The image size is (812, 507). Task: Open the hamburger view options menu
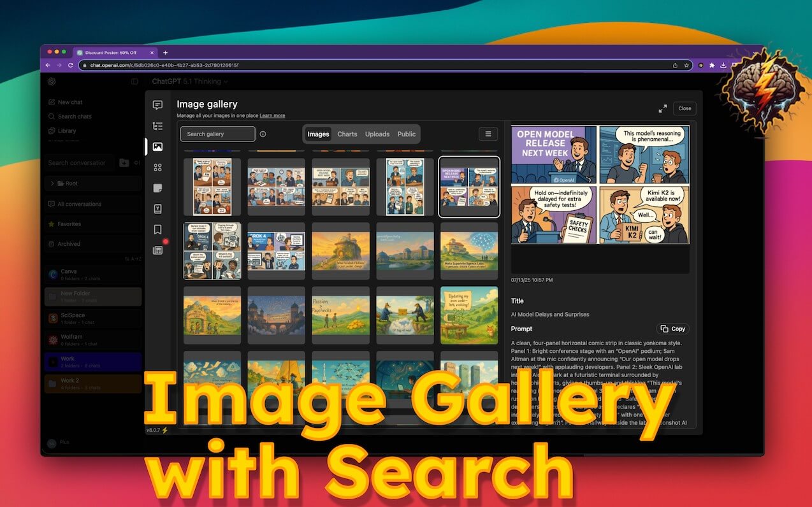pyautogui.click(x=488, y=134)
